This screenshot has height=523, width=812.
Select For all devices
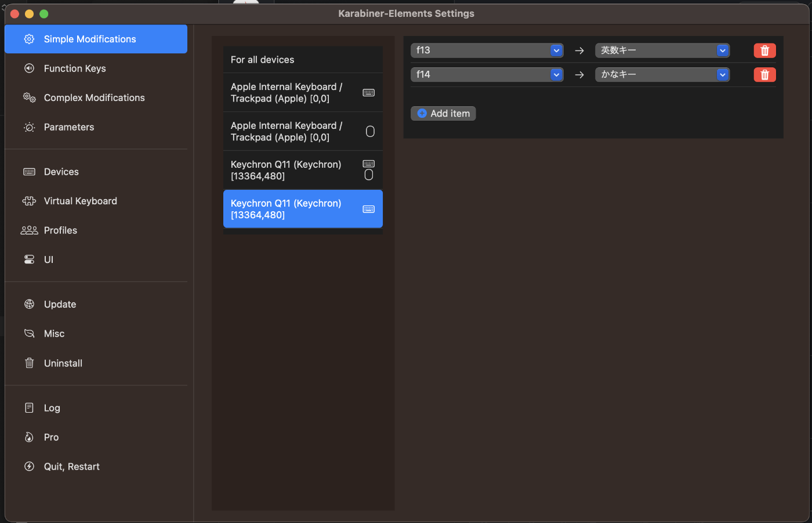[303, 60]
